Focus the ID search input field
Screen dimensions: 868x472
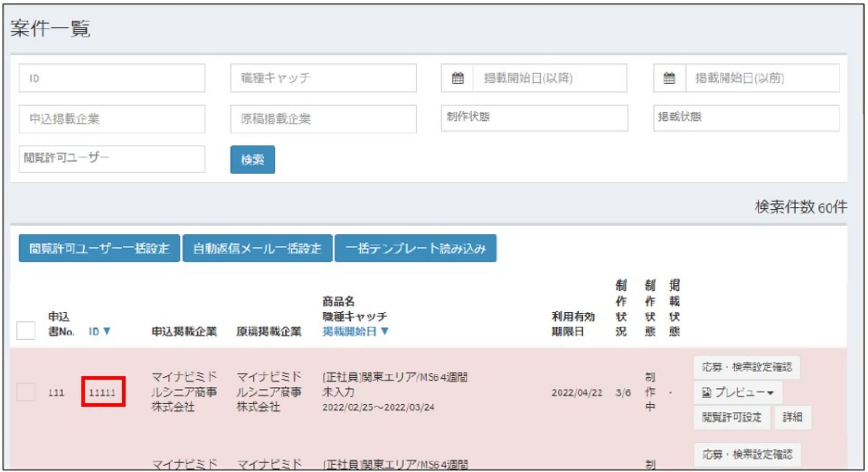[x=111, y=78]
